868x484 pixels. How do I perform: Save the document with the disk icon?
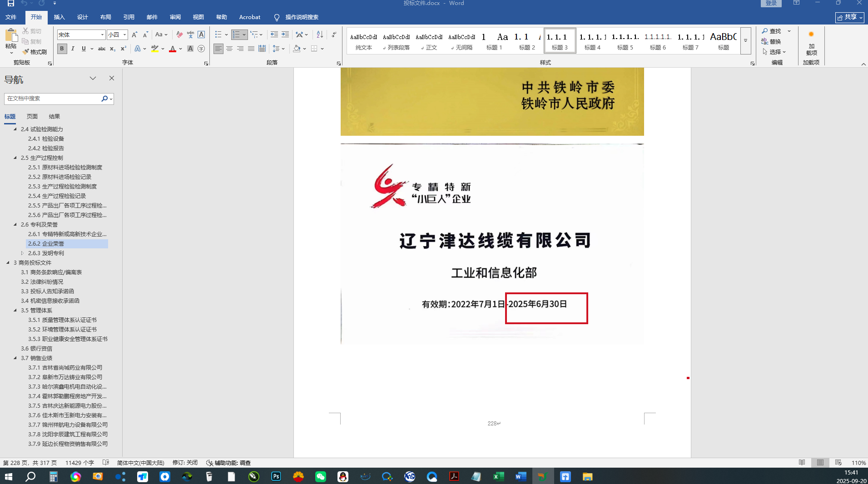coord(10,3)
